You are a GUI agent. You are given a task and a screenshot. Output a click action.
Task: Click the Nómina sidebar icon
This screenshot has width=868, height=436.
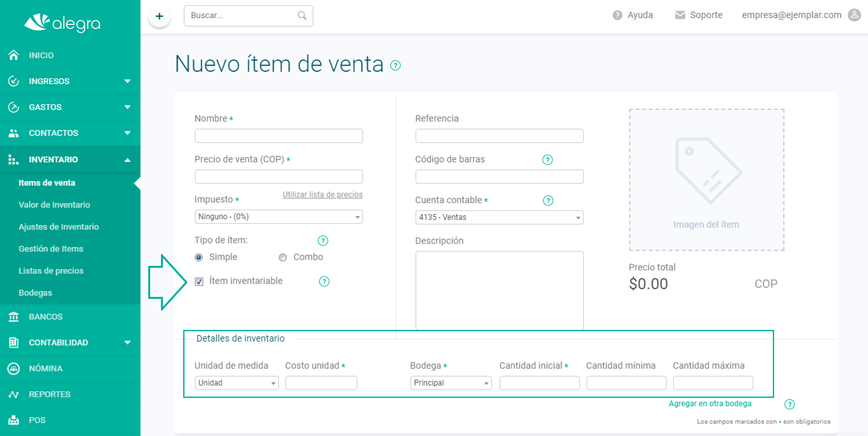pyautogui.click(x=13, y=368)
